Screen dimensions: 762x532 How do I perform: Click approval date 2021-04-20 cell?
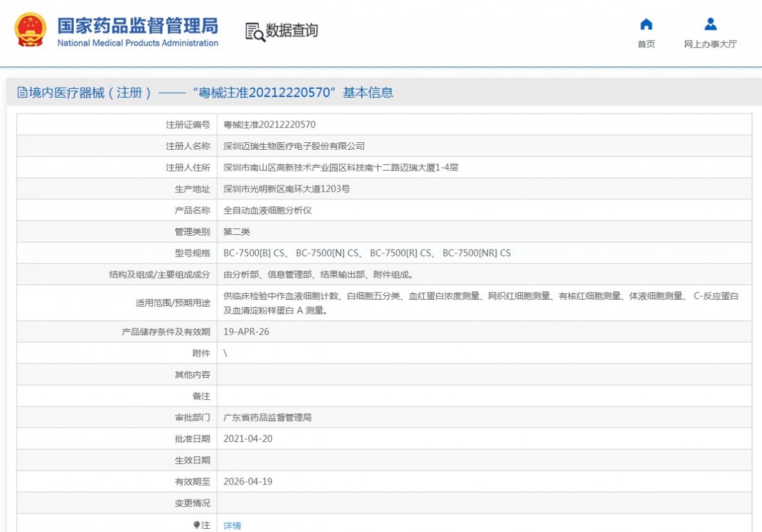[x=248, y=439]
